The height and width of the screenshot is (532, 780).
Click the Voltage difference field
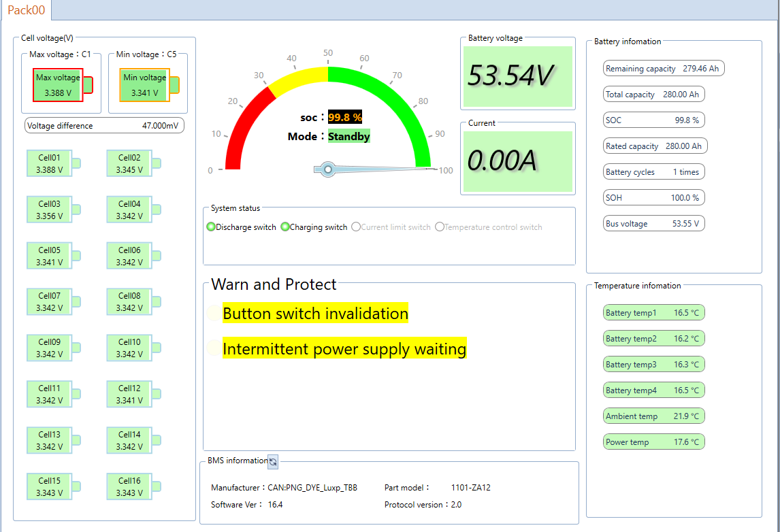click(x=104, y=125)
